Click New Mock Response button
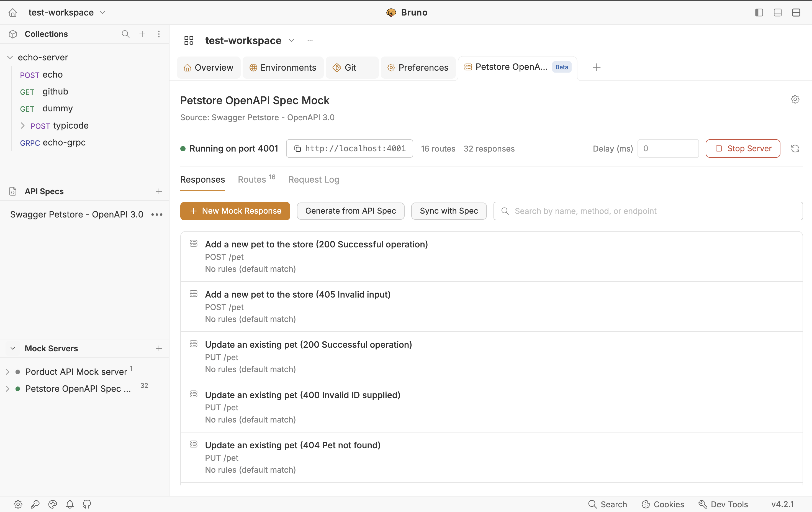The height and width of the screenshot is (512, 812). click(235, 211)
